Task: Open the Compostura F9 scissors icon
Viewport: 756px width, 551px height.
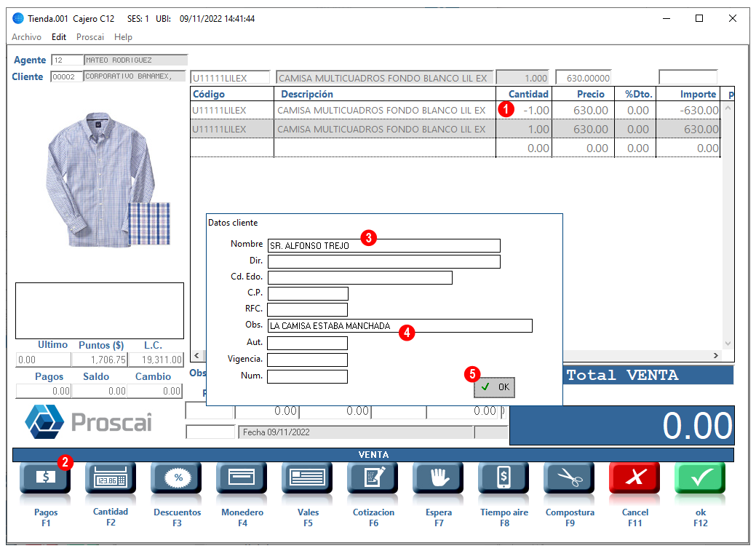Action: [x=570, y=477]
